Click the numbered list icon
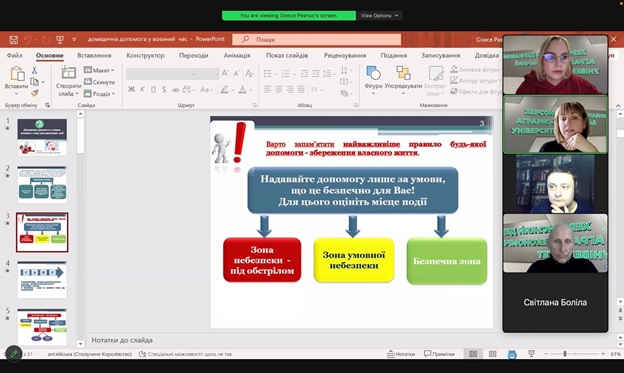 (x=286, y=74)
